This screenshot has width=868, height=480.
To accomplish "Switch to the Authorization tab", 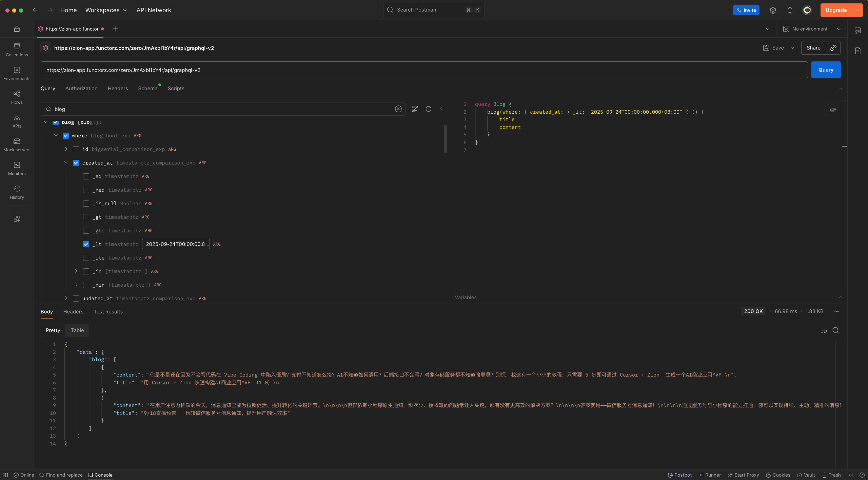I will pos(81,89).
